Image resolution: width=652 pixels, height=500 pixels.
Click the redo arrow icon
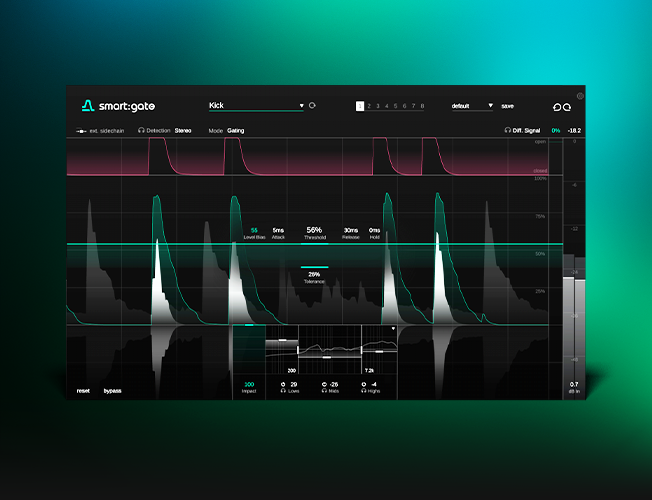[x=567, y=107]
